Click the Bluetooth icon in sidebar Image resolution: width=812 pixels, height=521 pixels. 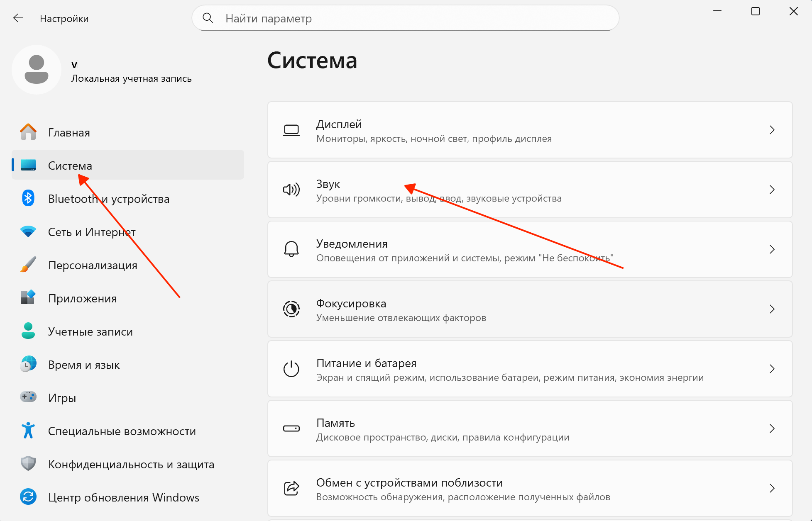[x=28, y=198]
